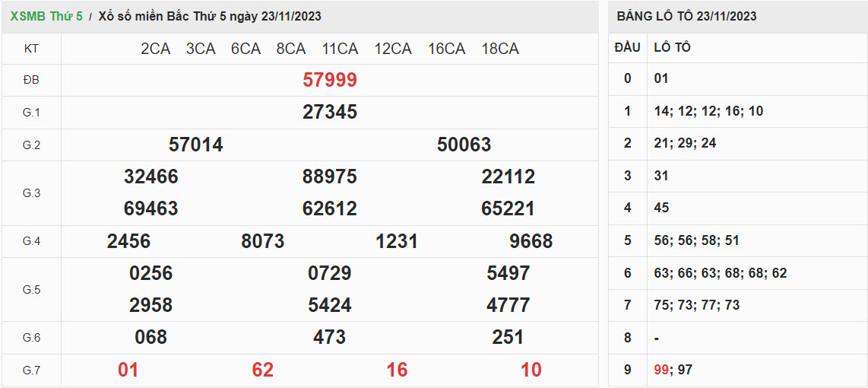Select the red 01 in G.7 row
This screenshot has height=388, width=868.
(x=128, y=370)
